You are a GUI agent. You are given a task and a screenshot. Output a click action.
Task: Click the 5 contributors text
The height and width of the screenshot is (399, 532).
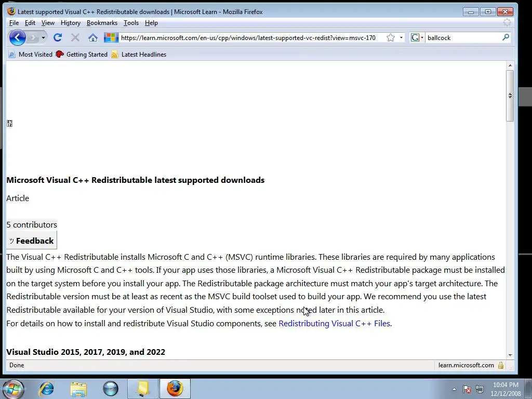(32, 224)
